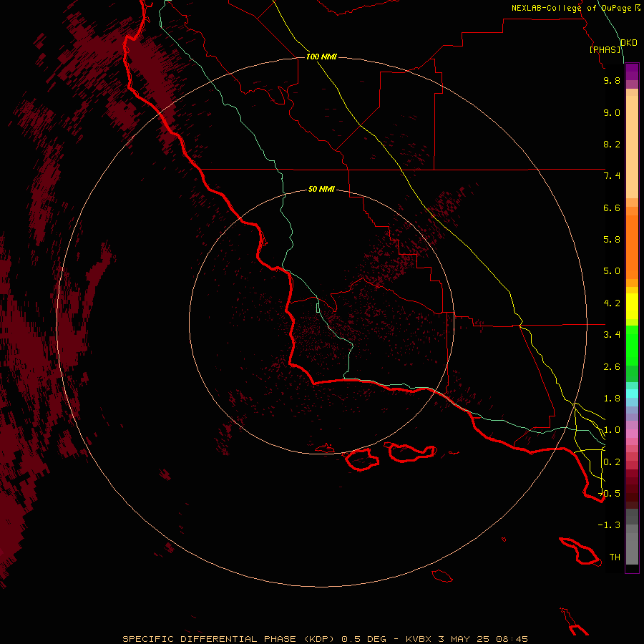Click the [PHAS] label above the color bar
Image resolution: width=644 pixels, height=644 pixels.
(605, 49)
